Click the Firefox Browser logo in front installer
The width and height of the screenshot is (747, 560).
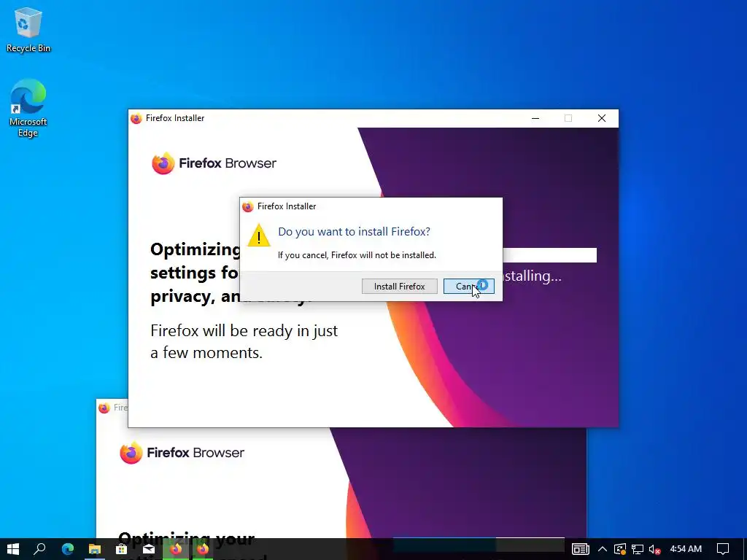214,163
